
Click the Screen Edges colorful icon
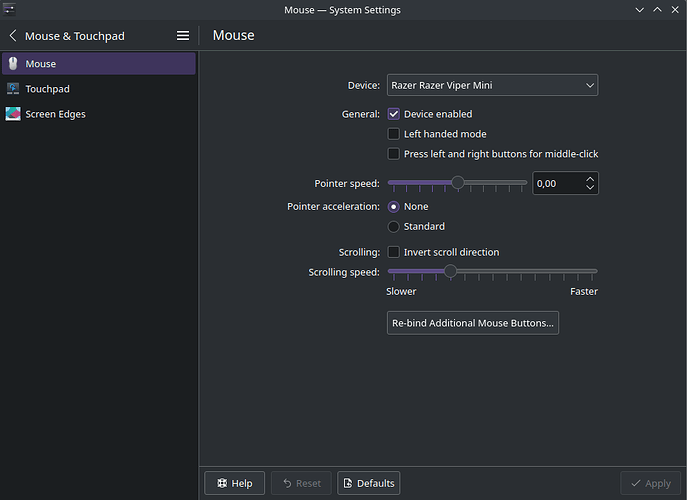tap(13, 114)
